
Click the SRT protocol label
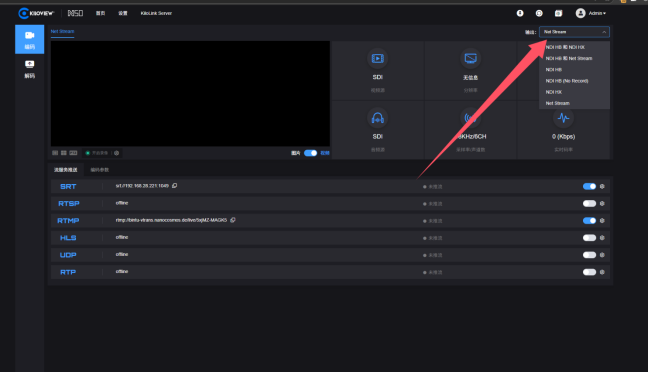tap(68, 187)
